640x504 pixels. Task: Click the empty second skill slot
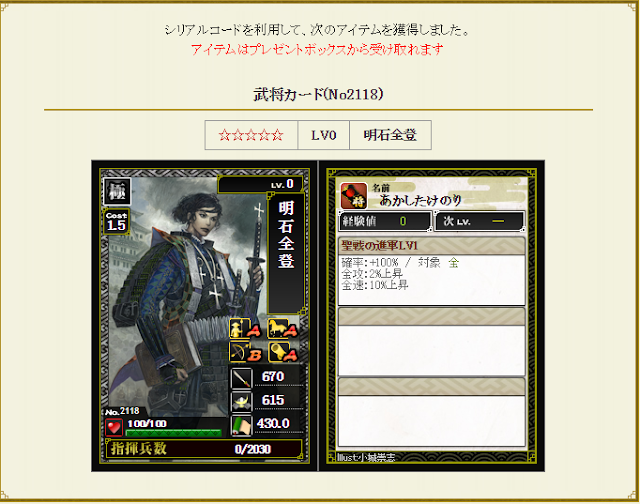pyautogui.click(x=432, y=342)
